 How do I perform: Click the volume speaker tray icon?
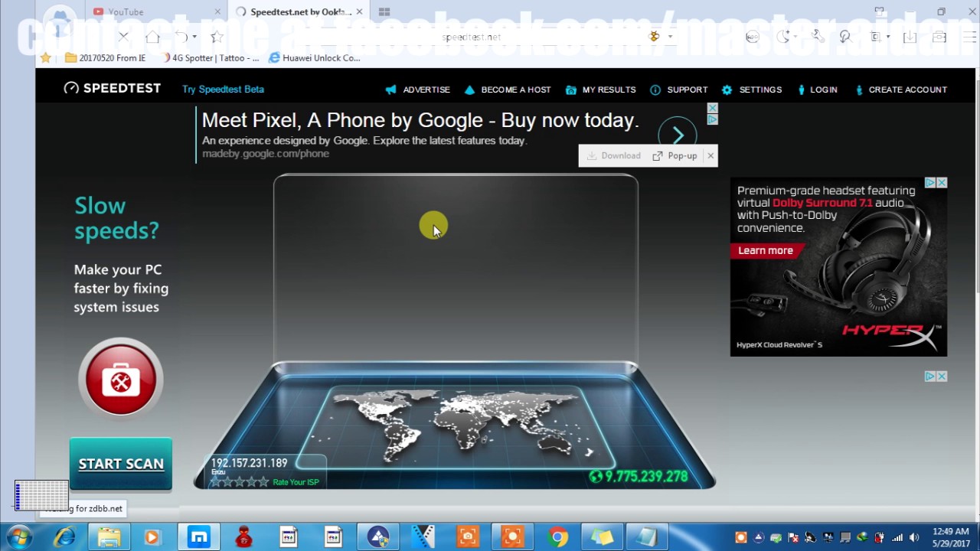click(x=914, y=537)
